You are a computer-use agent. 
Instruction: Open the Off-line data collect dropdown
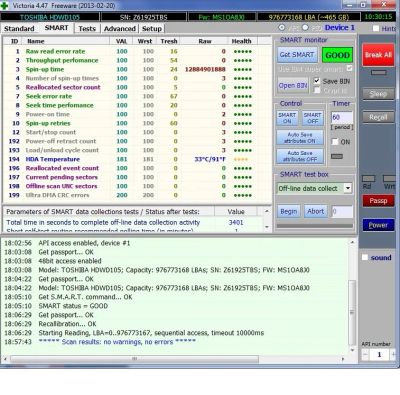pos(348,188)
